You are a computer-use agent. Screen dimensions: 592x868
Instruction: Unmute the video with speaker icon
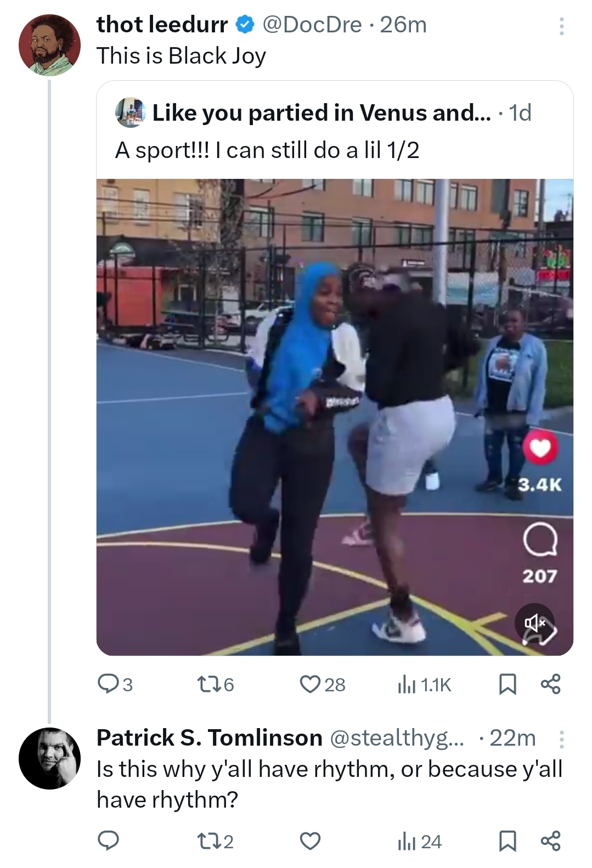535,623
